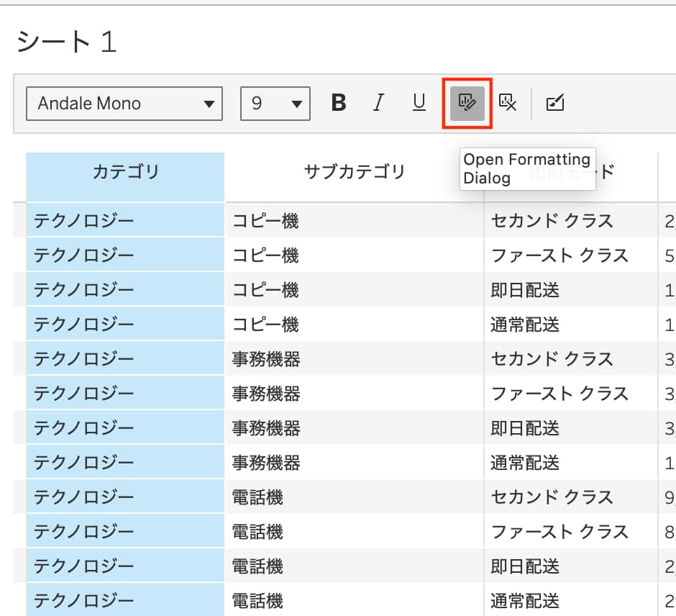Viewport: 676px width, 616px height.
Task: Select the サブカテゴリ column header
Action: 355,172
